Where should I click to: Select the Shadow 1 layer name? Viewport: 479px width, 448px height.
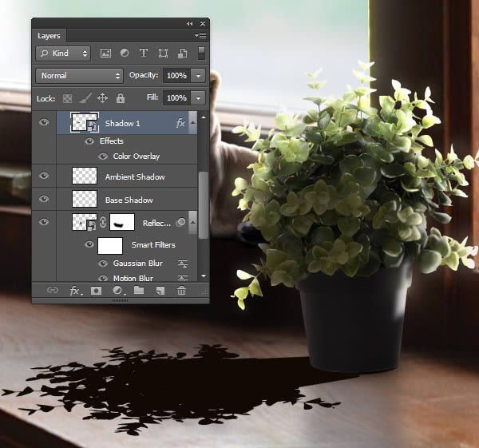tap(122, 124)
